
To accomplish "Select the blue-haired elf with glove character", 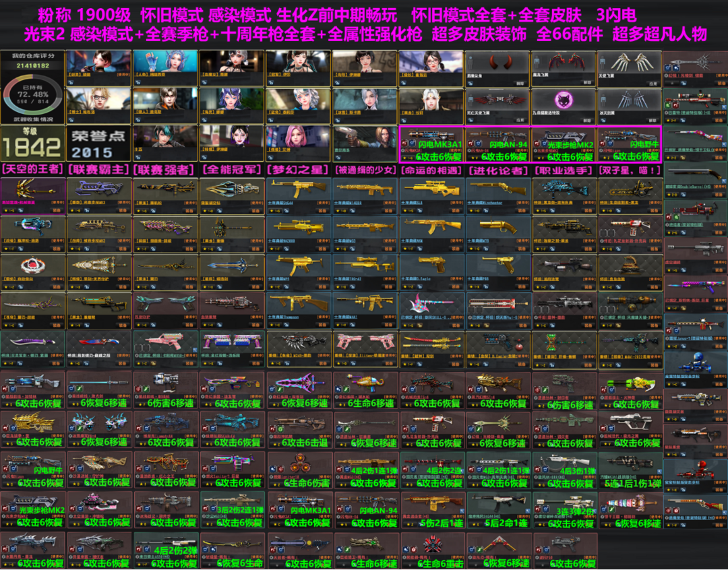I will [x=165, y=68].
